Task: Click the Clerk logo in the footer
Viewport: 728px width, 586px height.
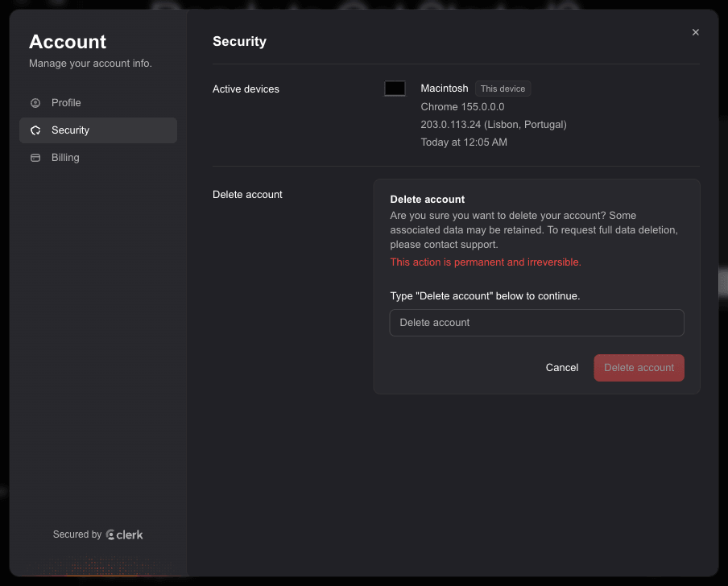Action: point(125,534)
